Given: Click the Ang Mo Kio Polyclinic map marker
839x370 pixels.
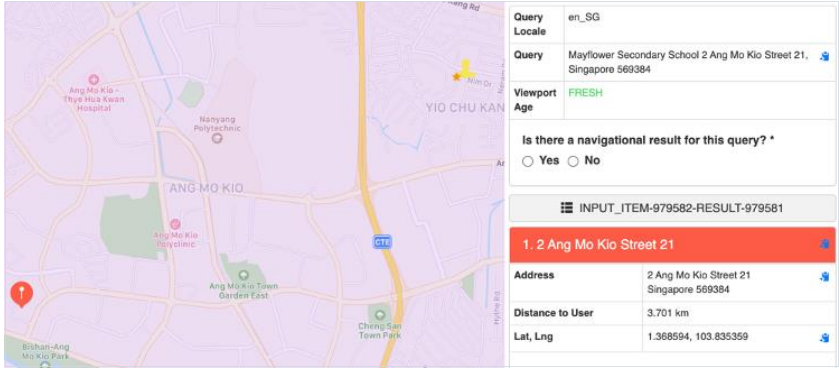Looking at the screenshot, I should [174, 224].
